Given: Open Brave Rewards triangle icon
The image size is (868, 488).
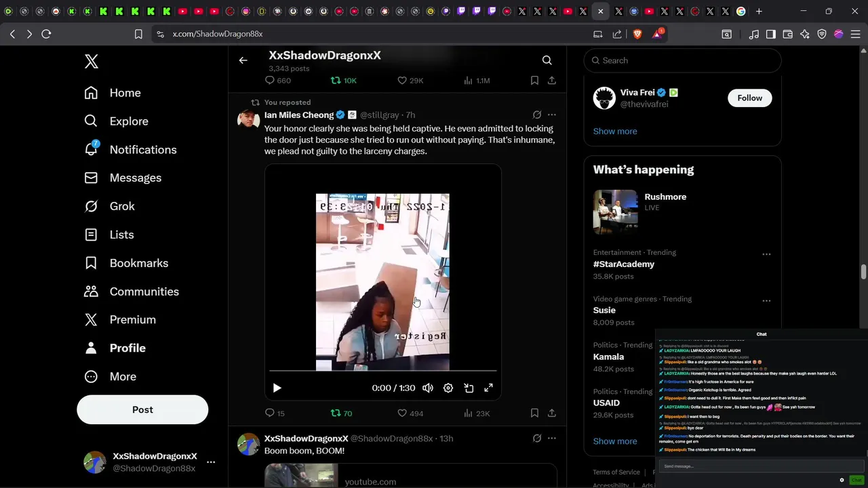Looking at the screenshot, I should pos(658,33).
